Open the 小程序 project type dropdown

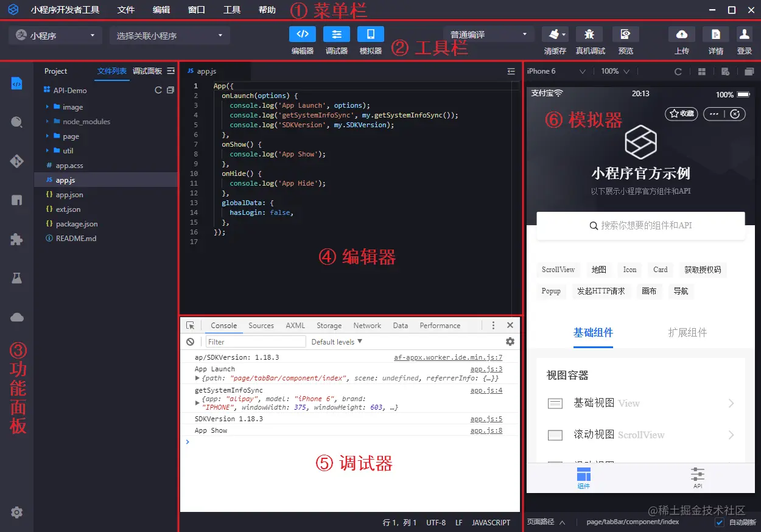tap(55, 35)
